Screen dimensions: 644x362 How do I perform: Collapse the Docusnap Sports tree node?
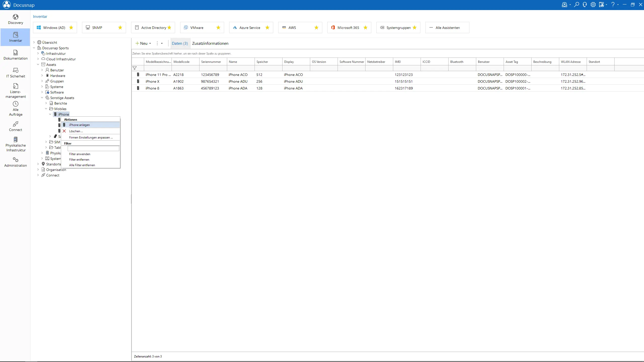point(34,48)
